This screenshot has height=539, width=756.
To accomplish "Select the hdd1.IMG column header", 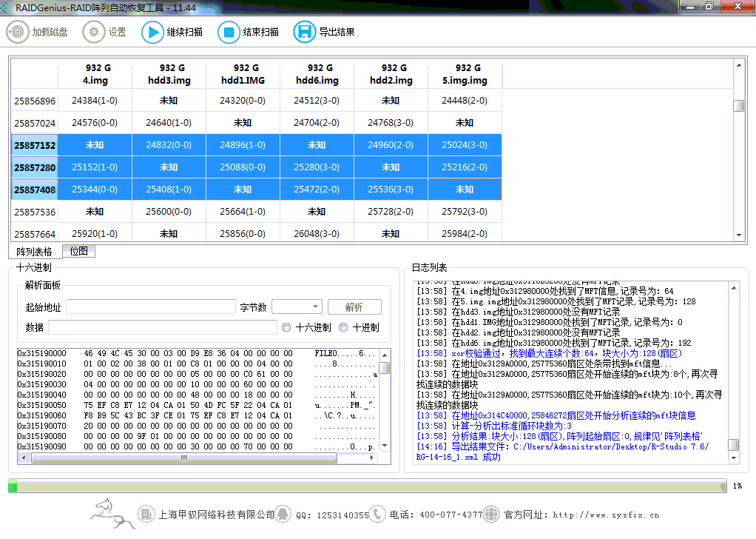I will click(243, 74).
